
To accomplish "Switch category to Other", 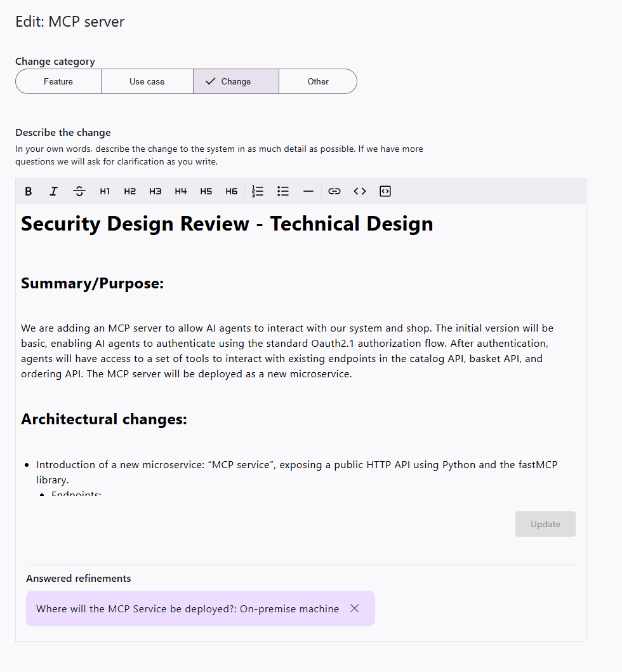I will (318, 81).
